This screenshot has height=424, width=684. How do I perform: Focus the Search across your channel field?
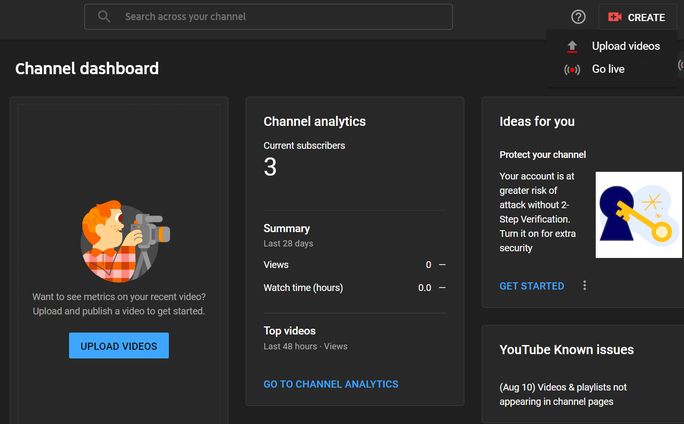[268, 17]
